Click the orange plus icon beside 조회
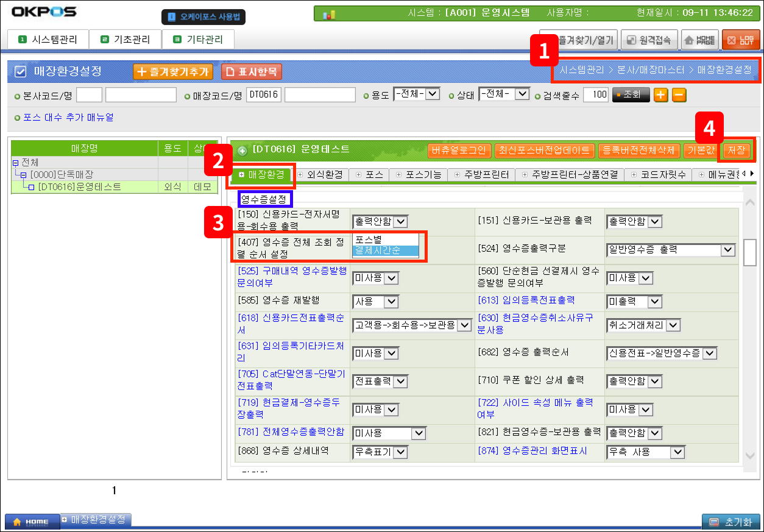Image resolution: width=764 pixels, height=532 pixels. (x=660, y=95)
